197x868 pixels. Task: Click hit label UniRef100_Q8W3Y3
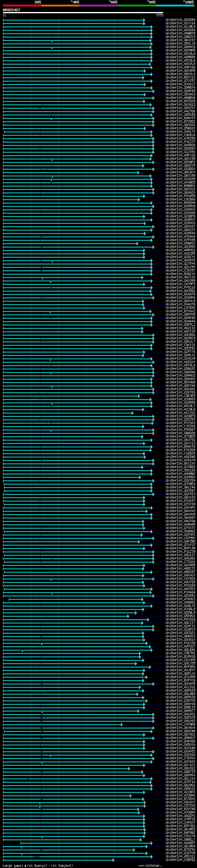point(180,37)
